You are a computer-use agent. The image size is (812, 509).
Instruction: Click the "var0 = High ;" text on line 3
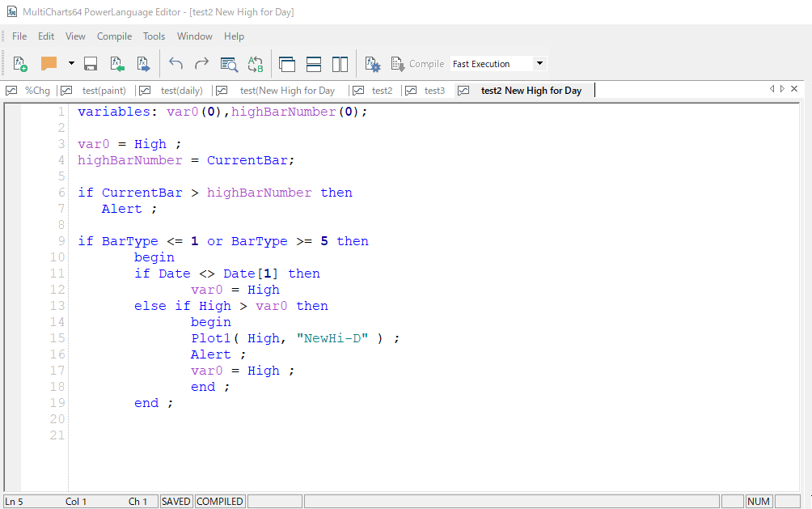[x=129, y=143]
